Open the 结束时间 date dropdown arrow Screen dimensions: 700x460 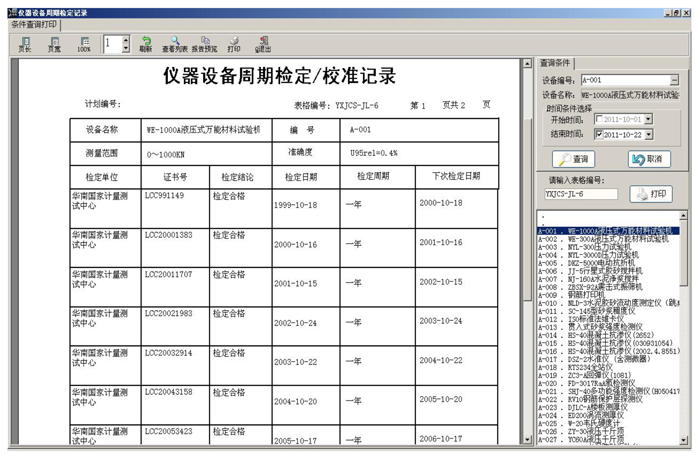pos(648,133)
